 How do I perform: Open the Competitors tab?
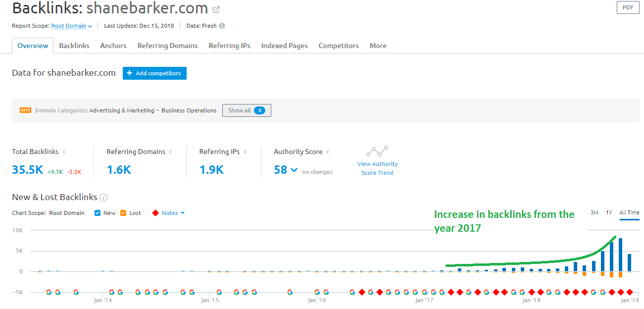point(339,46)
